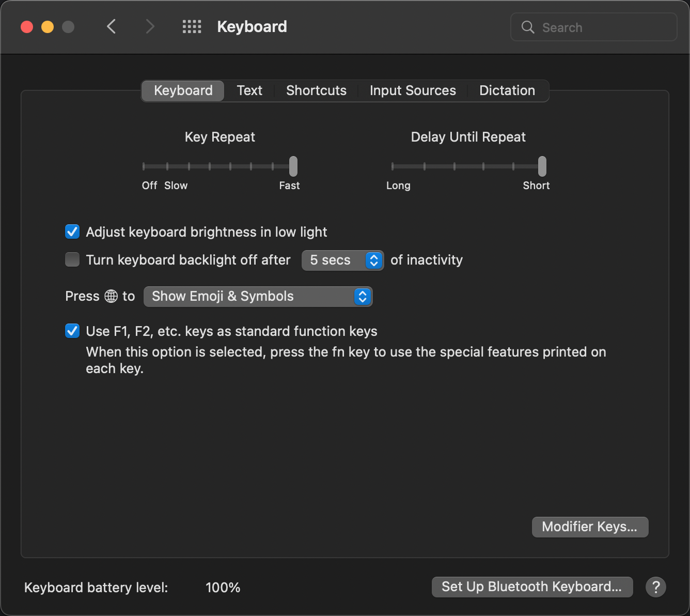Click the forward chevron arrow
The width and height of the screenshot is (690, 616).
point(150,26)
